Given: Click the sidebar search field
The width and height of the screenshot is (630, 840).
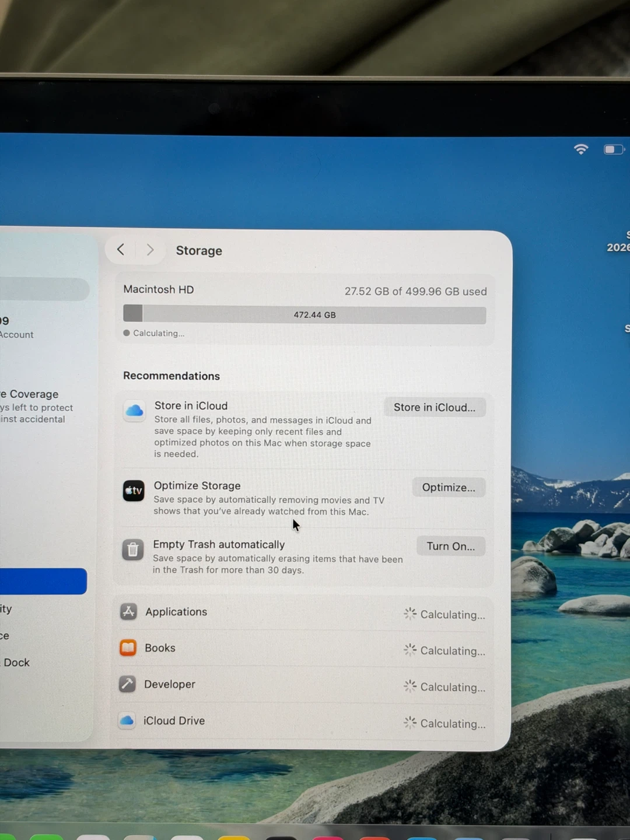Looking at the screenshot, I should [44, 289].
